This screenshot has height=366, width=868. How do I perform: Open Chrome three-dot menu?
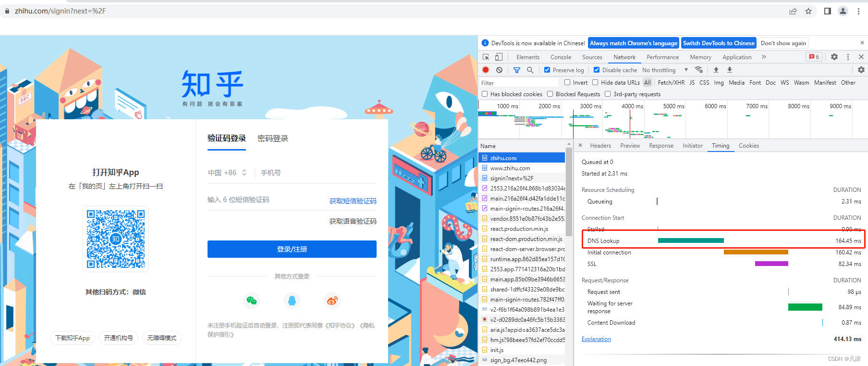(x=858, y=11)
